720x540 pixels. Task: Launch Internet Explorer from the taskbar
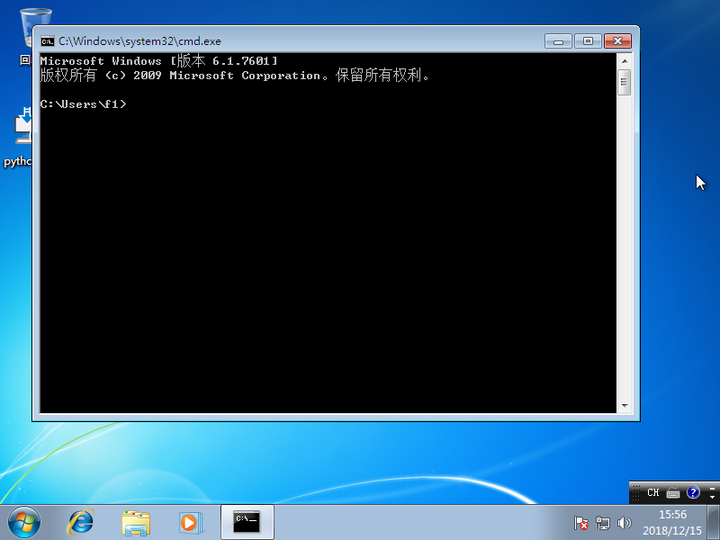coord(81,523)
